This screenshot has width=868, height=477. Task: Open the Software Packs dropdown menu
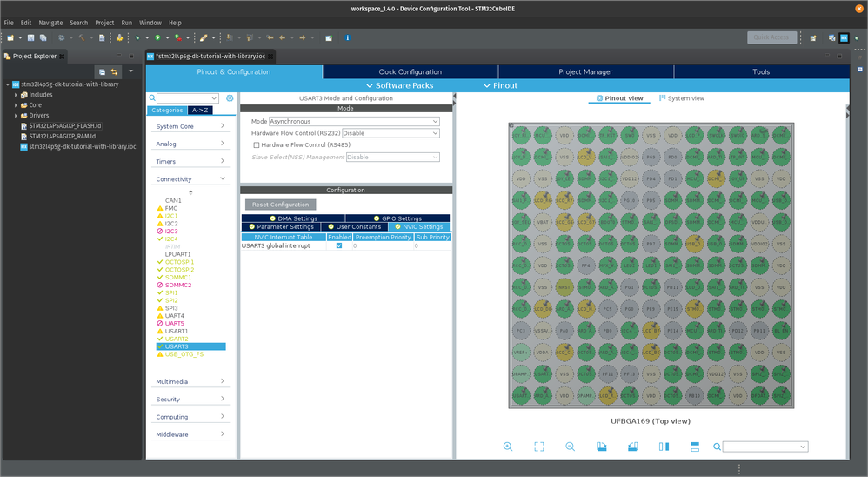400,85
